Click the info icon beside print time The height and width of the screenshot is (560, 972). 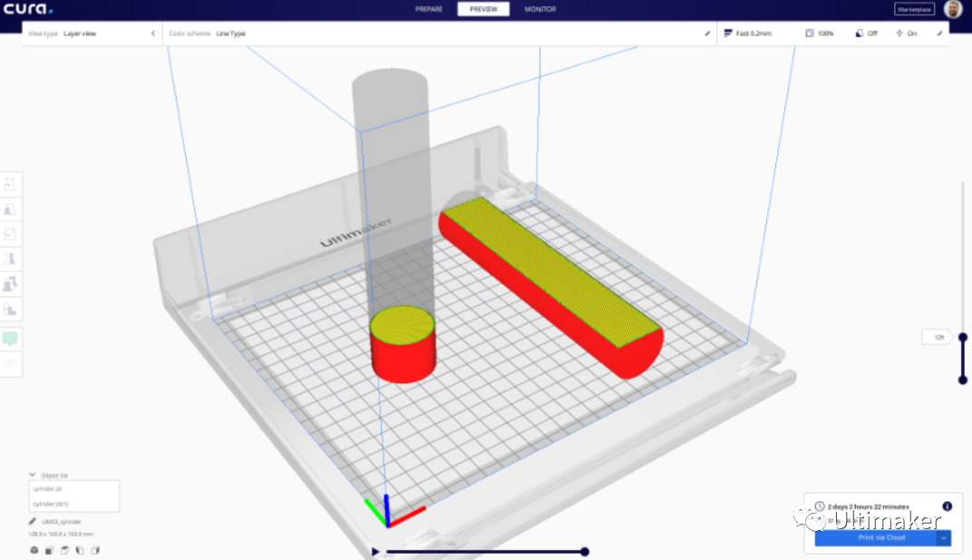pos(948,507)
